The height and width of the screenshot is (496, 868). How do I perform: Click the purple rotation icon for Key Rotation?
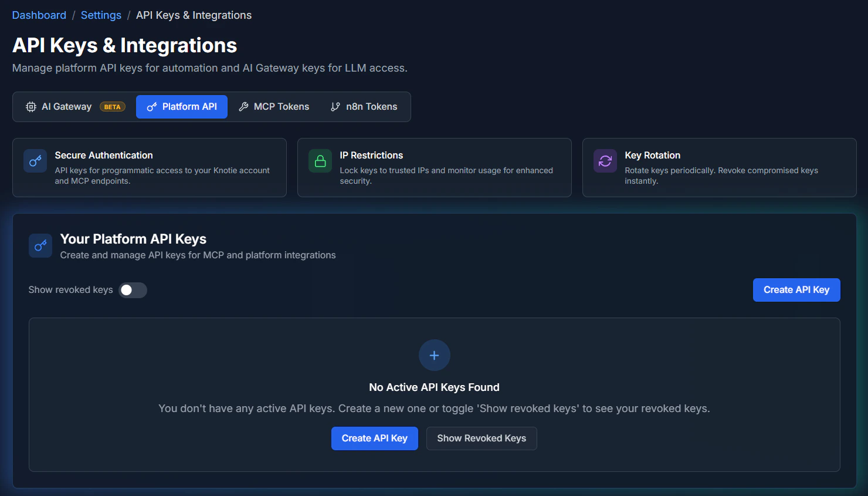[x=605, y=160]
